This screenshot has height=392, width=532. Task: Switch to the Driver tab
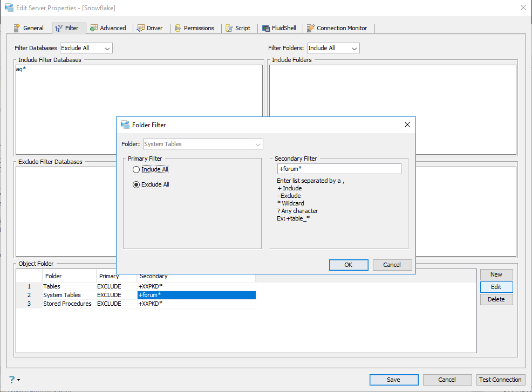coord(149,28)
